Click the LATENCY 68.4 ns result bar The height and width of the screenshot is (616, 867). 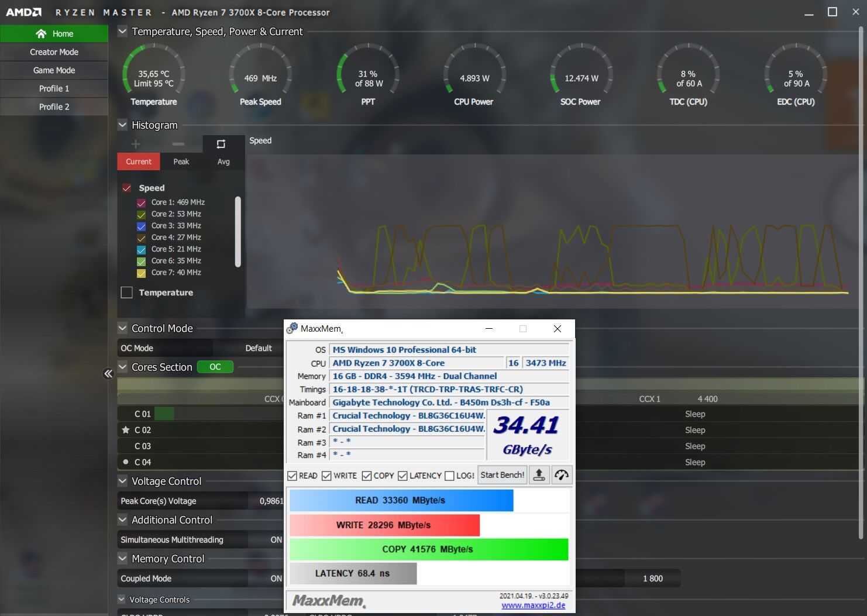coord(353,573)
